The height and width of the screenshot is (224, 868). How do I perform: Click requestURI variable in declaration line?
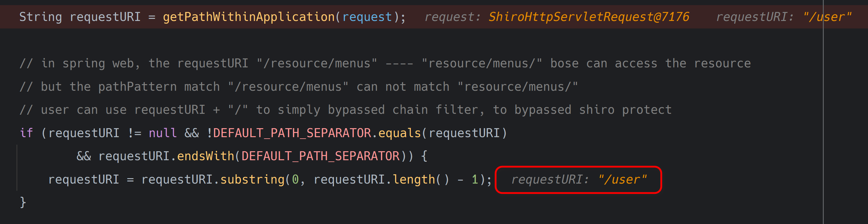[x=105, y=17]
